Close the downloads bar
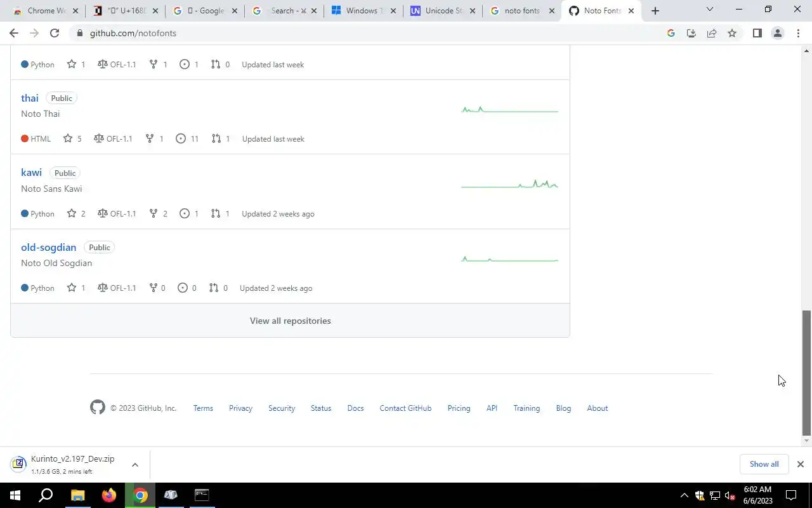The height and width of the screenshot is (508, 812). point(801,464)
